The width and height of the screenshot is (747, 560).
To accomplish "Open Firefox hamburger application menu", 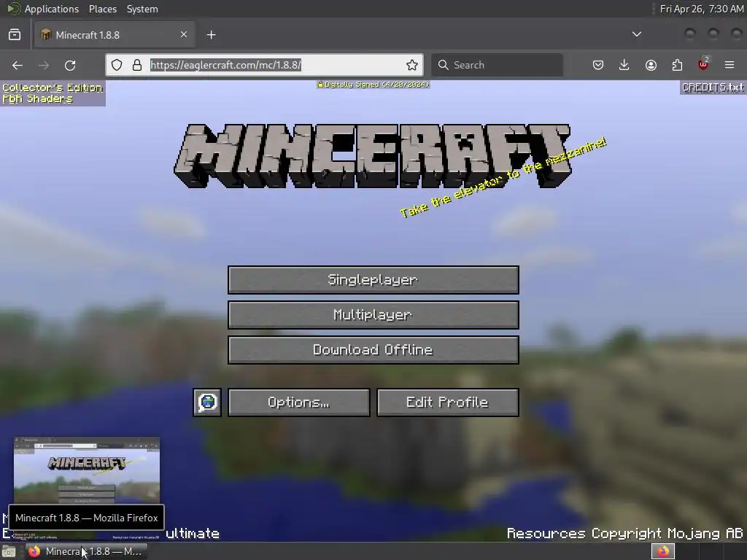I will 729,65.
